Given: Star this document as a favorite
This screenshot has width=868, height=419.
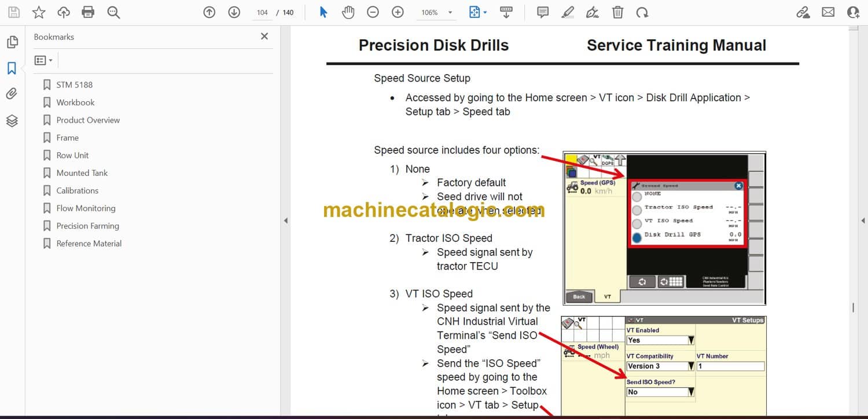Looking at the screenshot, I should [x=39, y=12].
